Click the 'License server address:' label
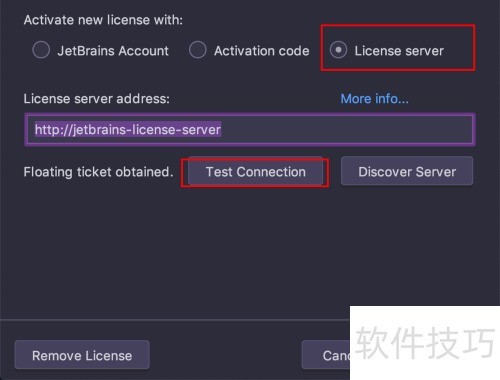This screenshot has width=500, height=380. pos(96,99)
